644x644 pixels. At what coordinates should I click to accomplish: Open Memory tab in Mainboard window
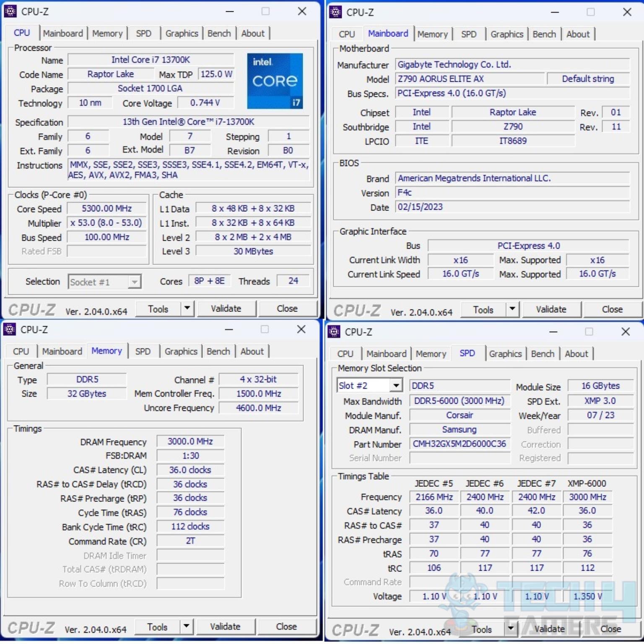[x=433, y=34]
